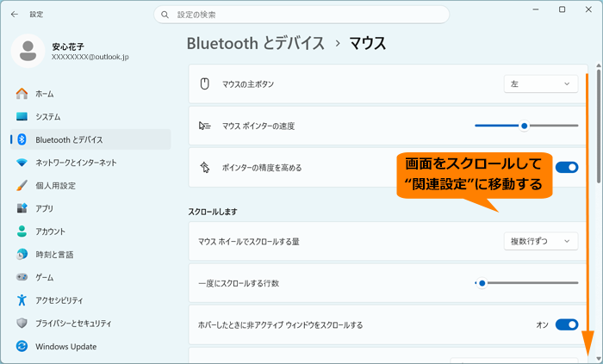The width and height of the screenshot is (603, 364).
Task: Close the settings window
Action: click(x=588, y=9)
